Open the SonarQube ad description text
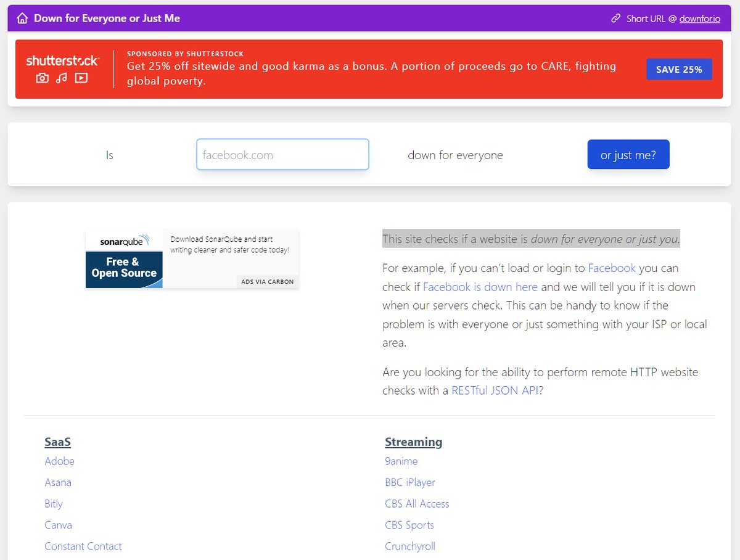Screen dimensions: 740x560 [229, 244]
